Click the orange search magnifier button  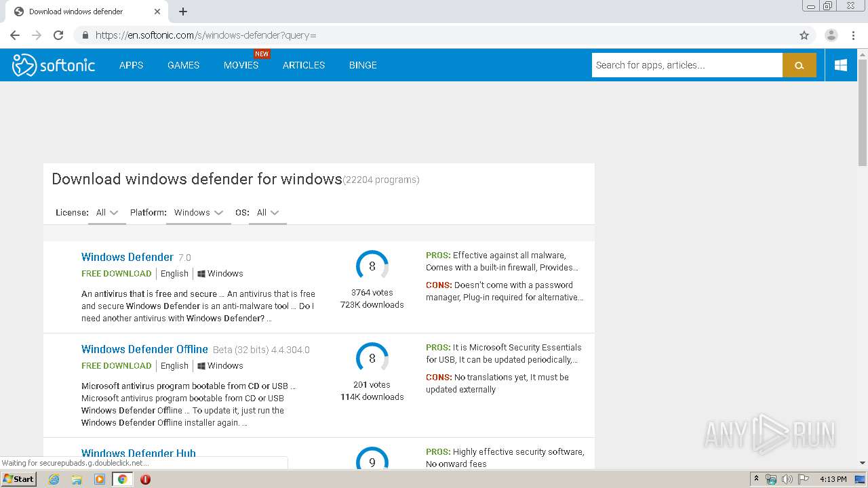click(800, 65)
